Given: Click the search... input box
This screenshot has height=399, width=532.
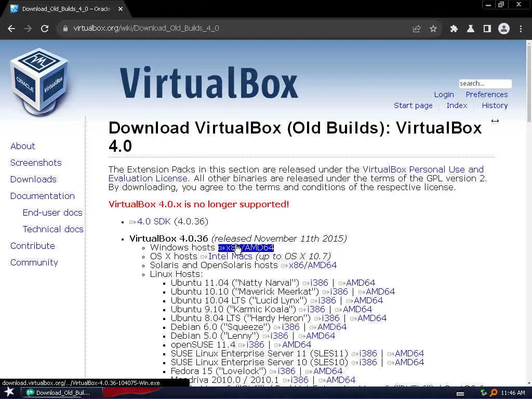Looking at the screenshot, I should point(485,84).
